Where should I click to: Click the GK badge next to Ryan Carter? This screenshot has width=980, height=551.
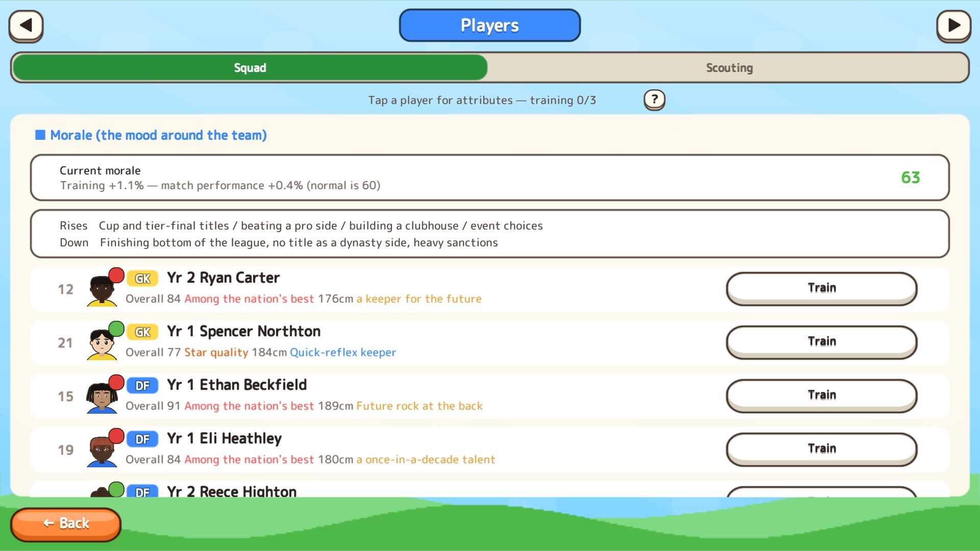point(142,279)
